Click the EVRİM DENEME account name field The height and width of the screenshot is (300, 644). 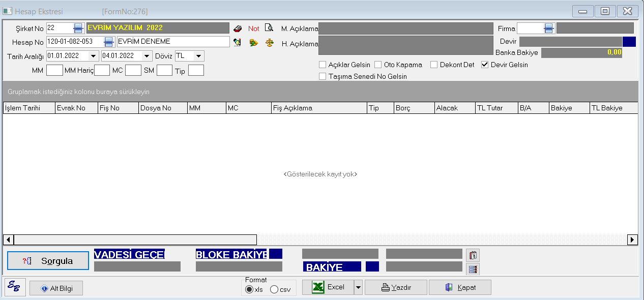[x=173, y=42]
